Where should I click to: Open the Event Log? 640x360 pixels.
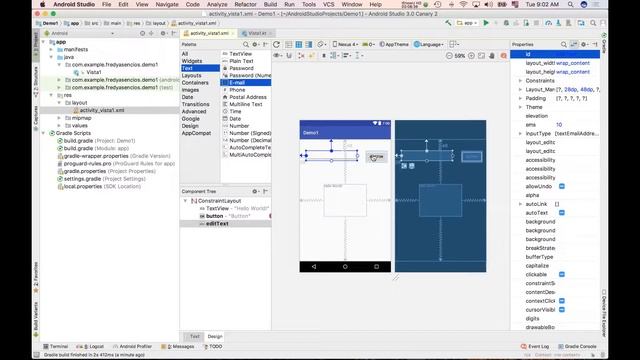point(535,346)
